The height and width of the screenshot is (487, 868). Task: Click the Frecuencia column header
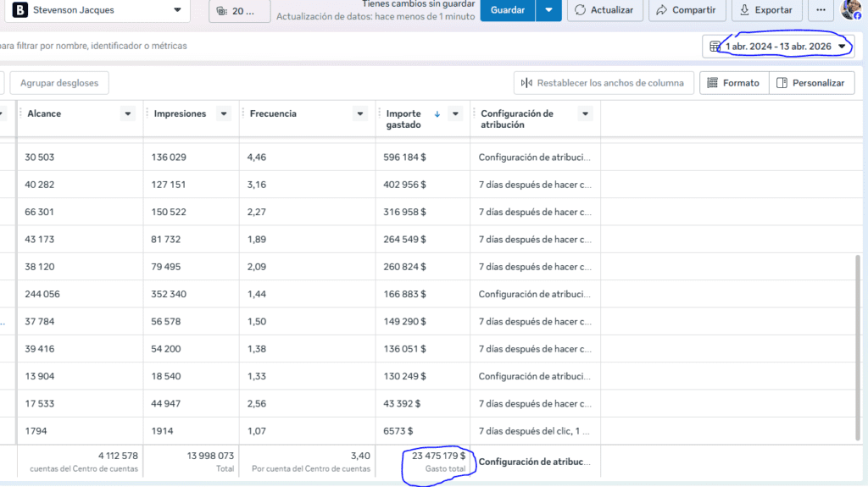273,113
